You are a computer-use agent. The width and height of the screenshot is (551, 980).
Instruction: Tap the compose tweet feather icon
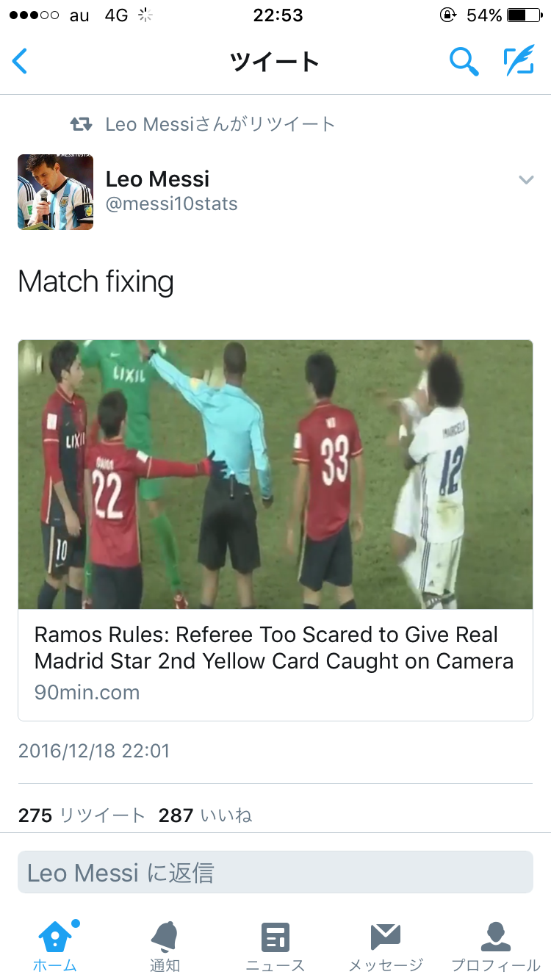tap(519, 62)
